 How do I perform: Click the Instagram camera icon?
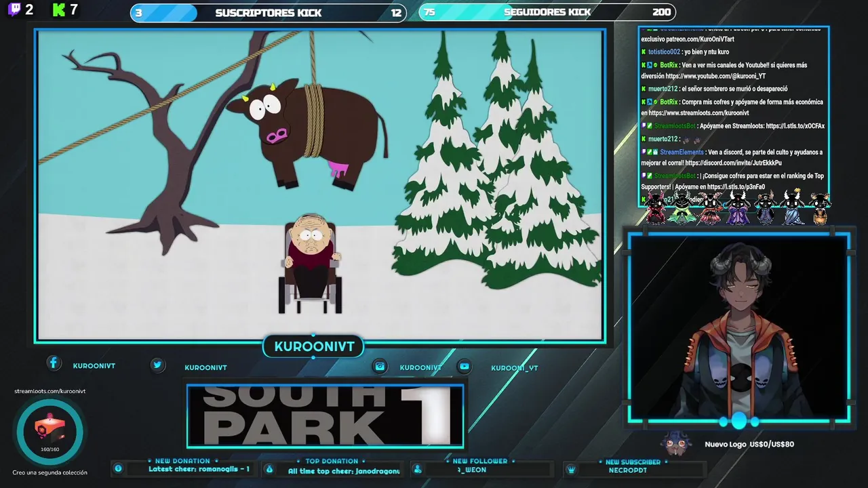point(380,366)
